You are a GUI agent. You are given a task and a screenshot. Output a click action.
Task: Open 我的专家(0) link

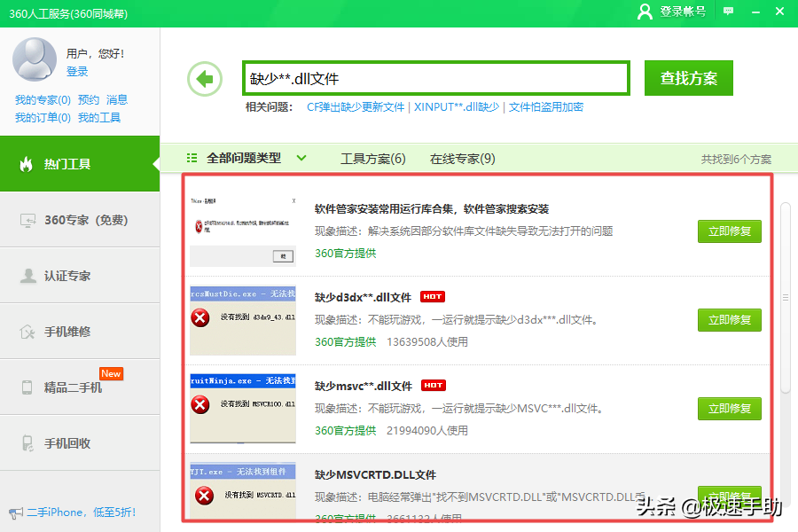point(43,100)
